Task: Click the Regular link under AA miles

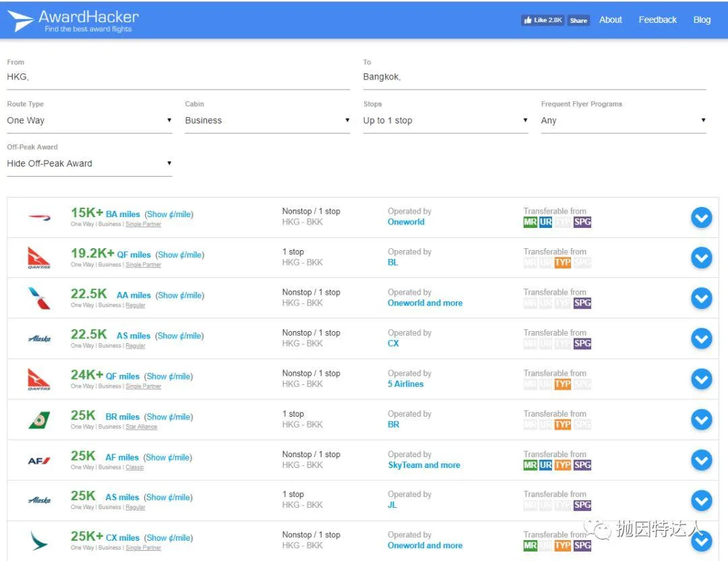Action: click(x=135, y=305)
